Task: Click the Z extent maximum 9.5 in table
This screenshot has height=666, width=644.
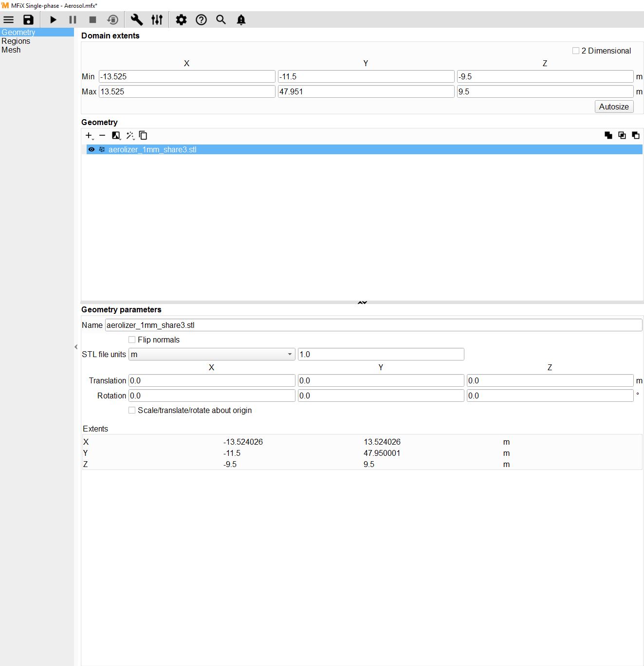Action: [x=369, y=464]
